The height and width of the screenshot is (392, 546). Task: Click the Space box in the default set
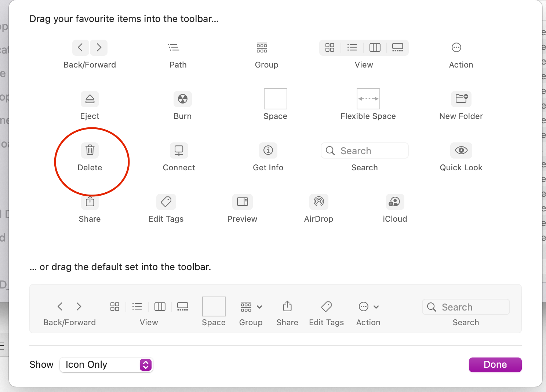[214, 306]
